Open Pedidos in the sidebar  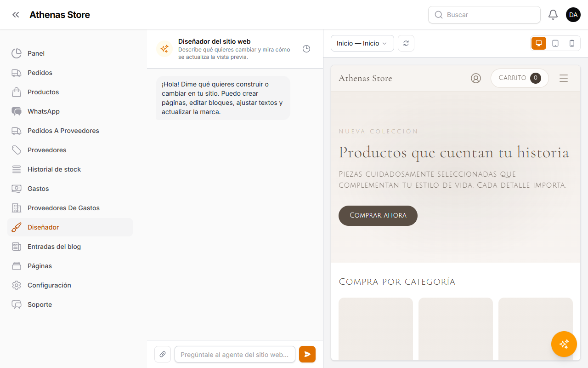pyautogui.click(x=70, y=73)
